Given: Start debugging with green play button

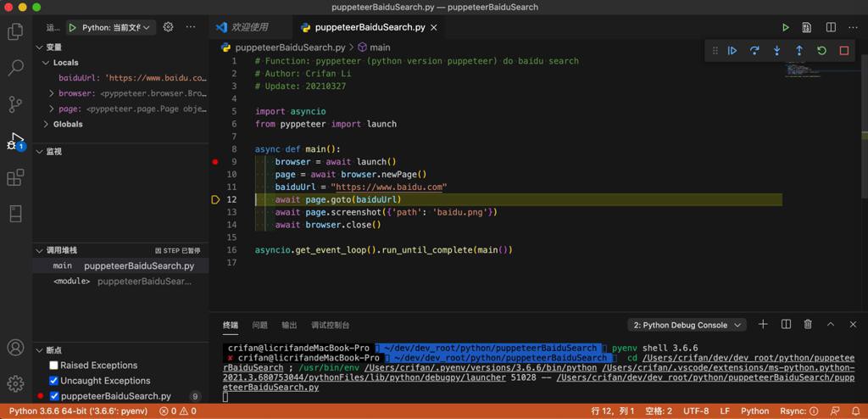Looking at the screenshot, I should click(72, 27).
